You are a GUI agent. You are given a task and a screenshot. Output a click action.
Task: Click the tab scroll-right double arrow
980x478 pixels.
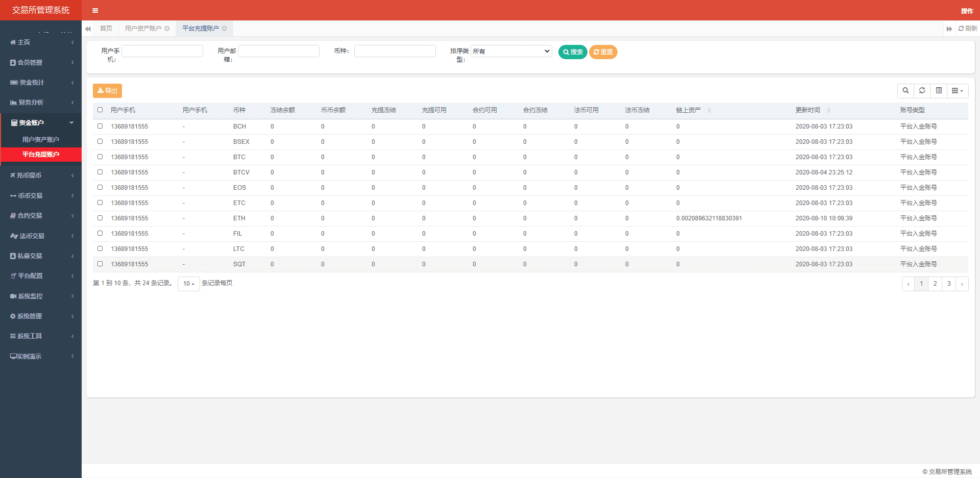[949, 29]
